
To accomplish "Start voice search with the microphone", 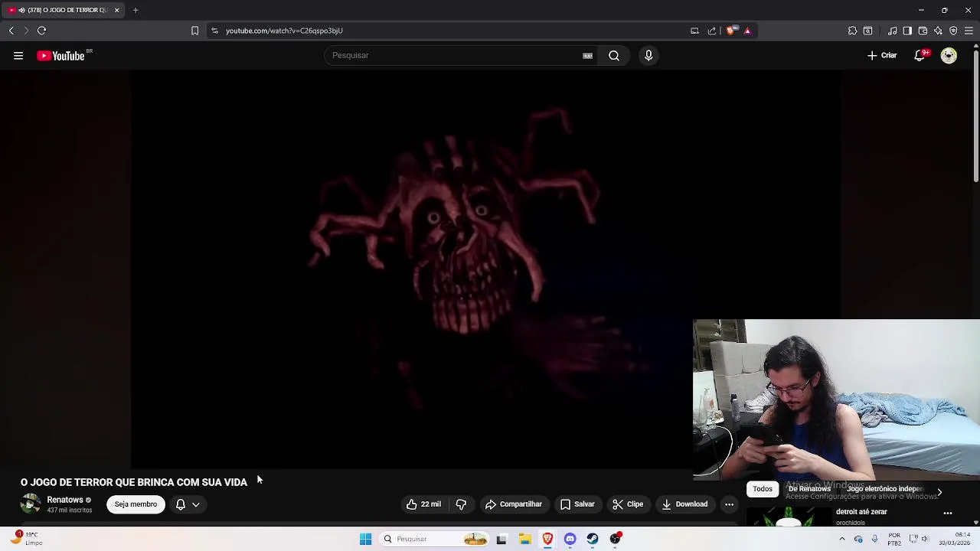I will click(x=648, y=55).
